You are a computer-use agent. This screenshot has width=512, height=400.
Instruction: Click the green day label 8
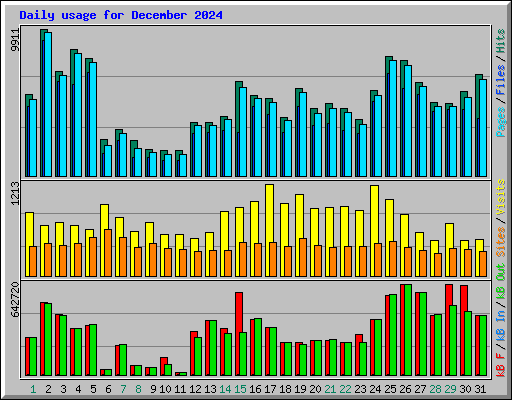[138, 389]
